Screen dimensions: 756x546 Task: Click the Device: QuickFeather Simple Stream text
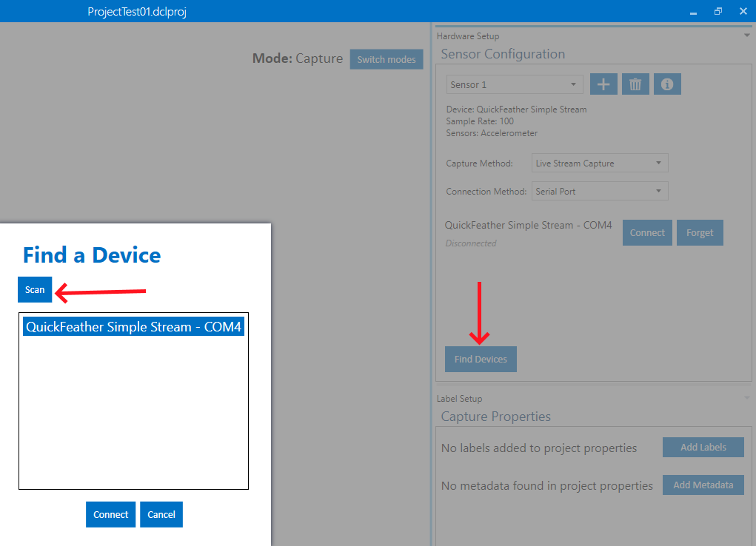pos(516,109)
